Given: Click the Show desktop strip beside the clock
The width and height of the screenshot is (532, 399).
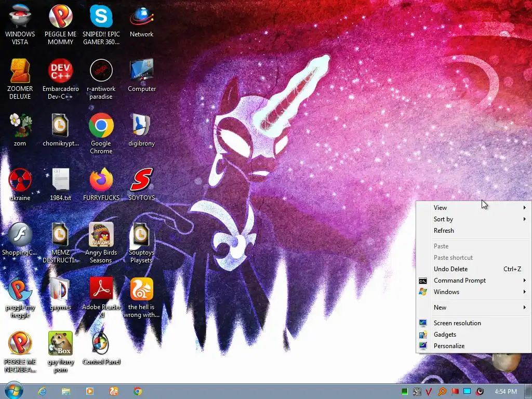Looking at the screenshot, I should (528, 392).
